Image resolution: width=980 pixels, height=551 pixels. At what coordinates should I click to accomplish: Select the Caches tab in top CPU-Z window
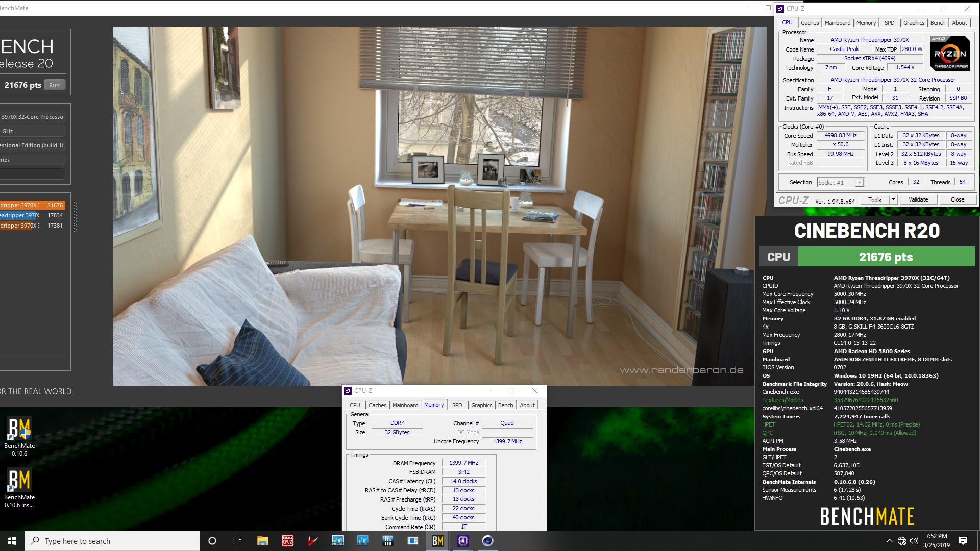click(810, 23)
